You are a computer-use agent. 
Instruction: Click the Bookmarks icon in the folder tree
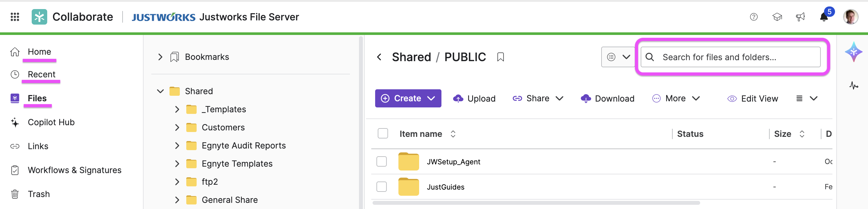coord(174,57)
